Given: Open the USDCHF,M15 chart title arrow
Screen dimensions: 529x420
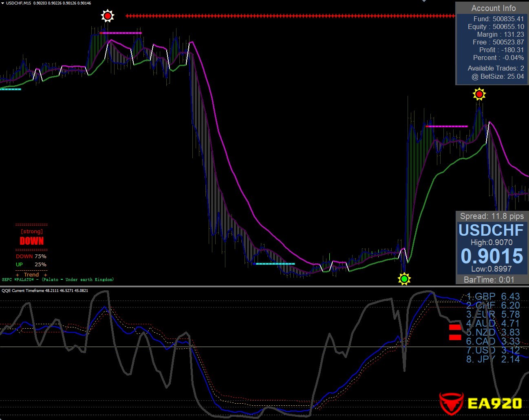Looking at the screenshot, I should [3, 3].
